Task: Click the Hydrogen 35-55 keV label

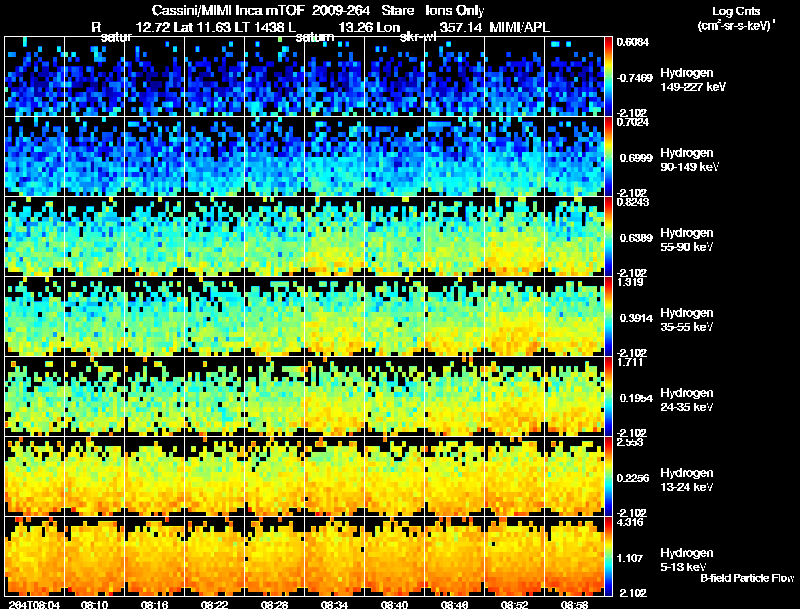Action: 686,320
